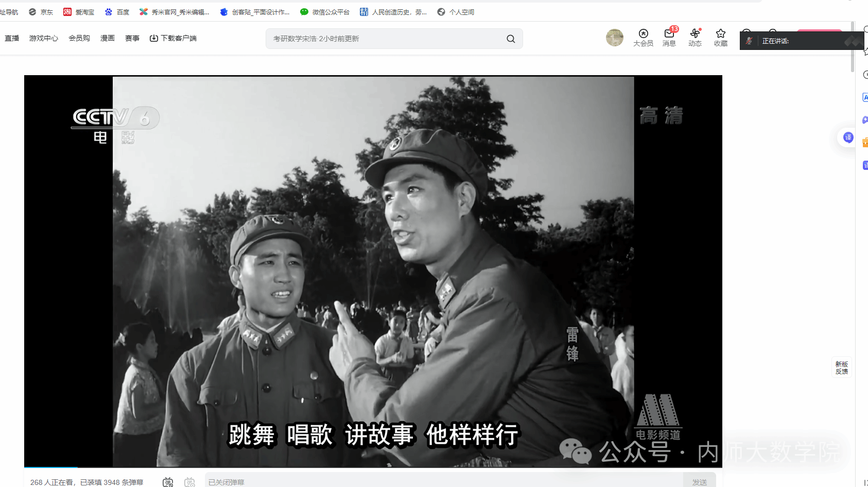The height and width of the screenshot is (487, 868).
Task: Open the 游戏中心 game center menu
Action: (44, 38)
